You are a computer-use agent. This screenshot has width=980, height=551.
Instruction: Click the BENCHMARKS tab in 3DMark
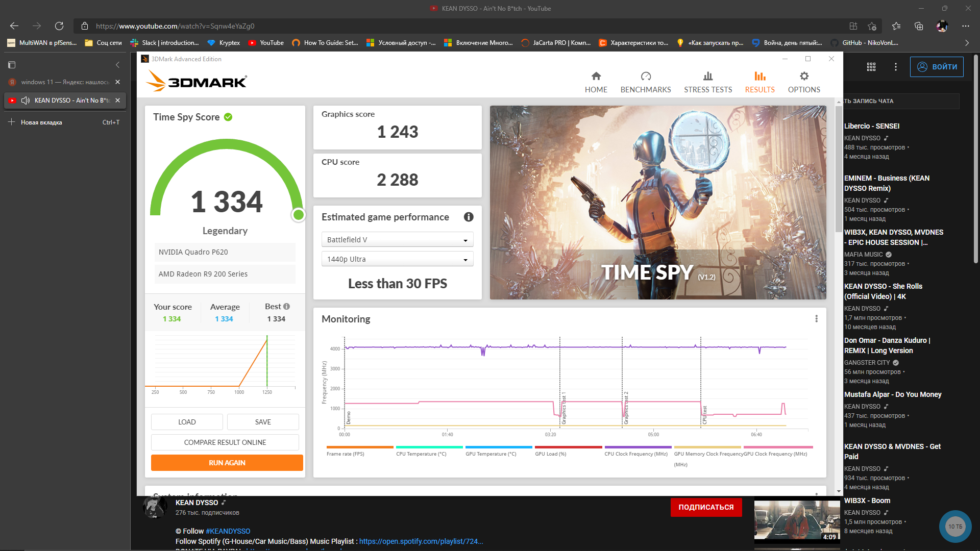click(645, 81)
